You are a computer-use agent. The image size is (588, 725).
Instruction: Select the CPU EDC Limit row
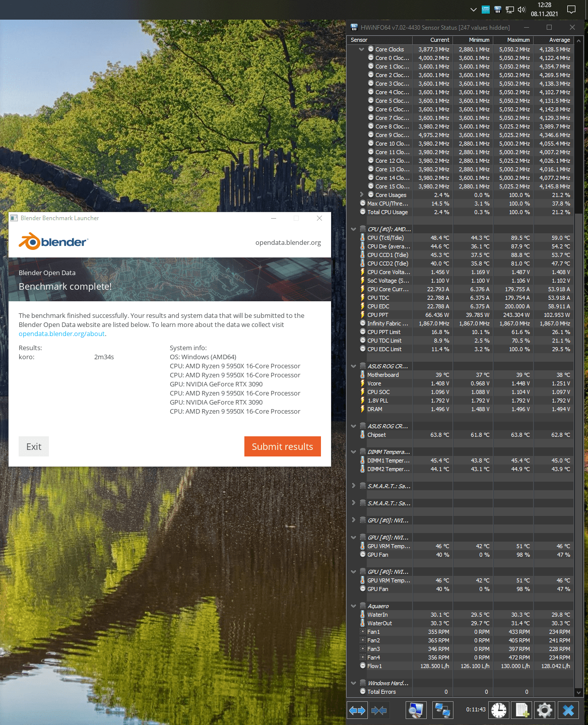click(x=461, y=349)
